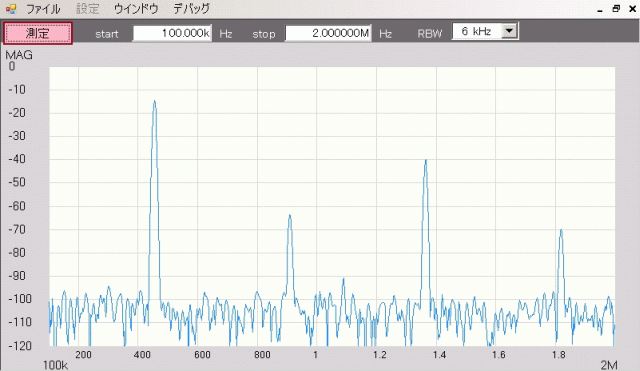Click the 2M stop axis label
Image resolution: width=640 pixels, height=371 pixels.
[609, 365]
